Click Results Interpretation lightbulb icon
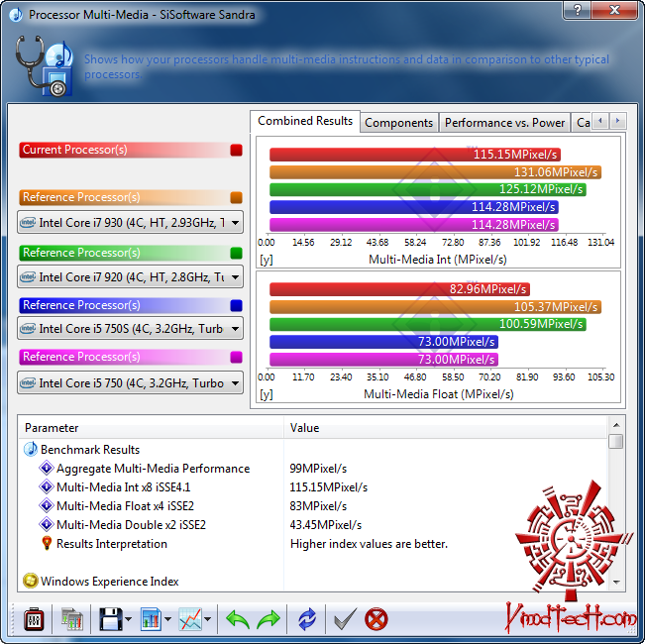This screenshot has width=645, height=644. tap(47, 544)
